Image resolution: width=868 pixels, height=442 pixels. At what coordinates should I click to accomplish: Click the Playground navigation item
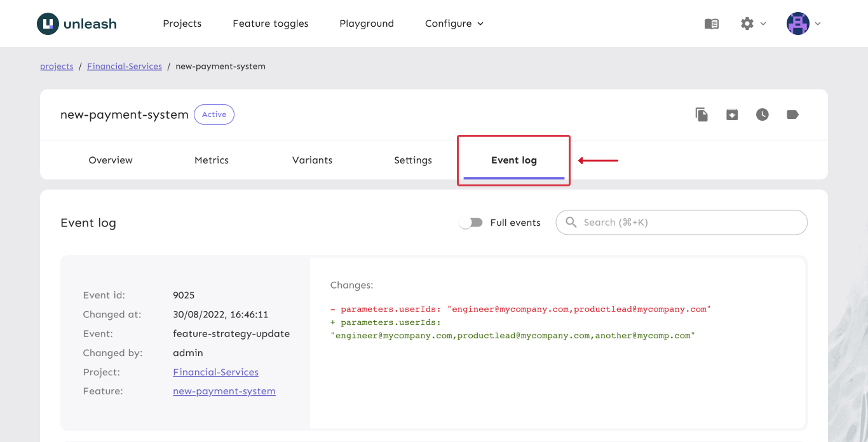pyautogui.click(x=366, y=23)
